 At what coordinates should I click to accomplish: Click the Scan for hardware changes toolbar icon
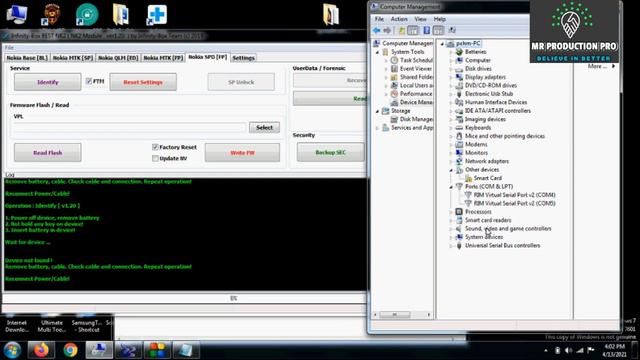point(452,30)
